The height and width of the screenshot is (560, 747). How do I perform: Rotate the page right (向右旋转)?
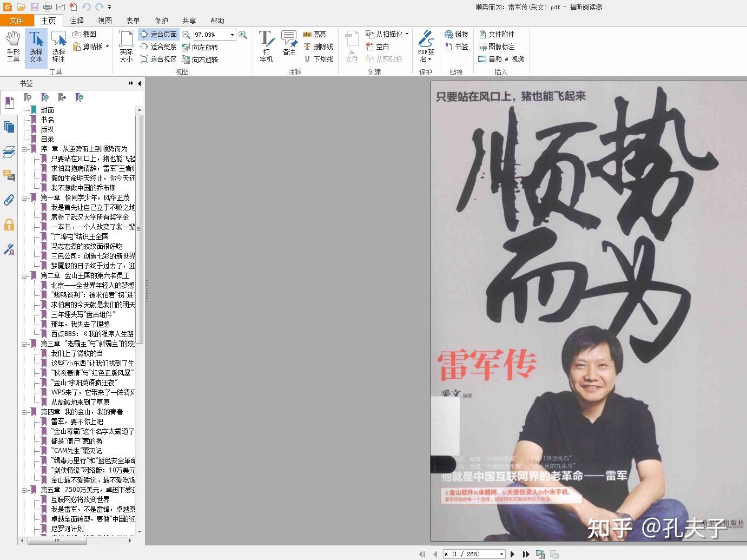click(x=200, y=60)
